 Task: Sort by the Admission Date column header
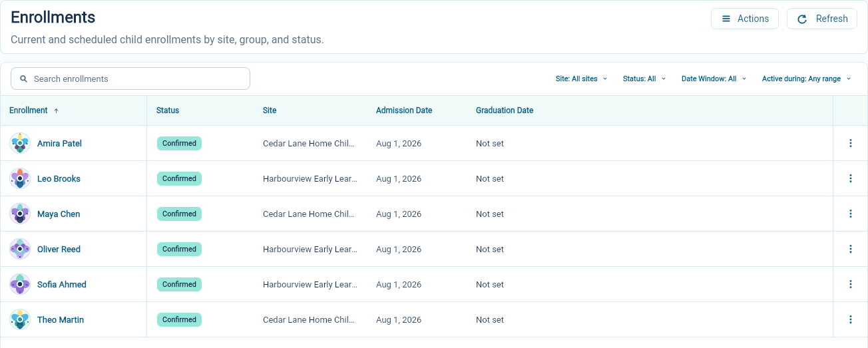click(x=404, y=110)
